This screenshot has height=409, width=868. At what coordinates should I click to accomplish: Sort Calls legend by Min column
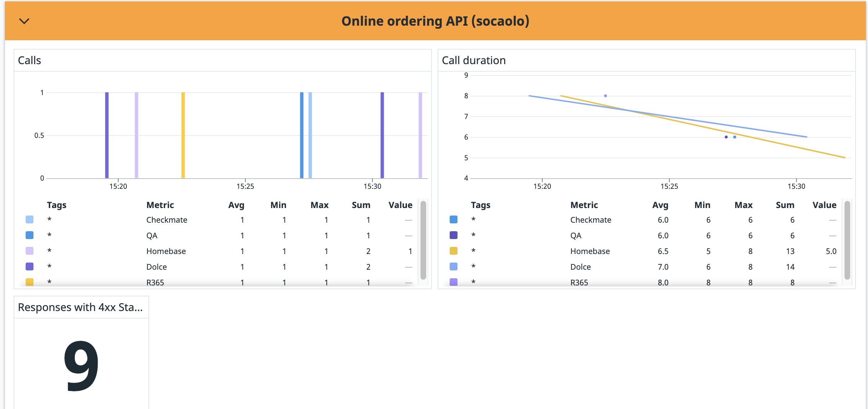point(278,205)
